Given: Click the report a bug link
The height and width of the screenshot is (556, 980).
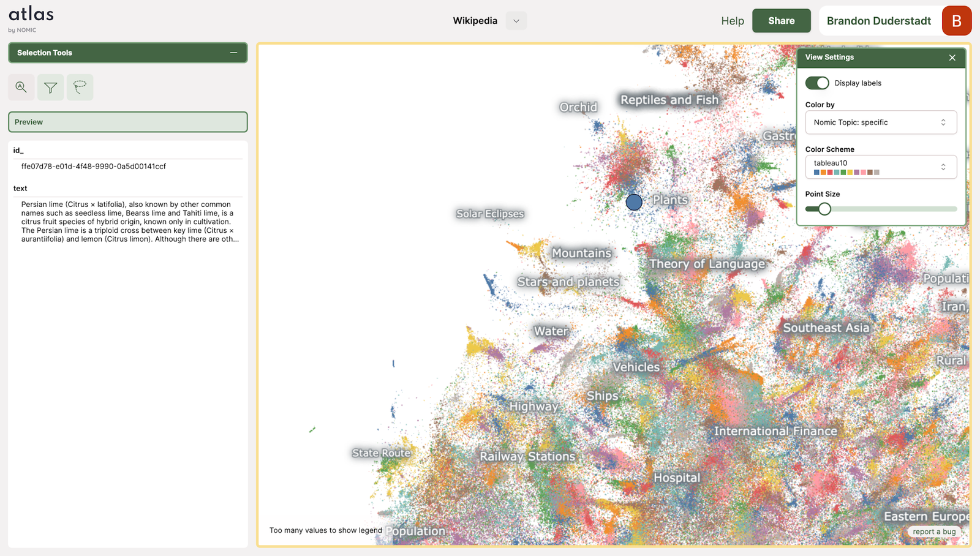Looking at the screenshot, I should pyautogui.click(x=934, y=532).
